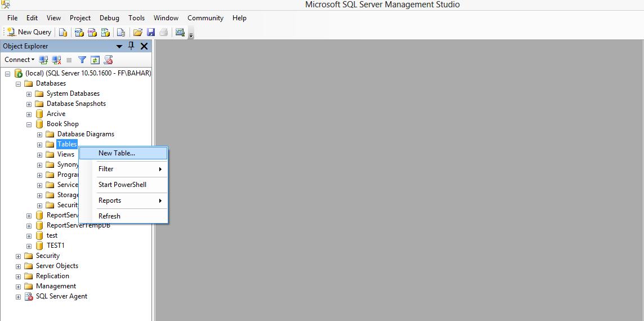Click the Save floppy disk icon
Viewport: 644px width, 321px height.
click(x=151, y=32)
